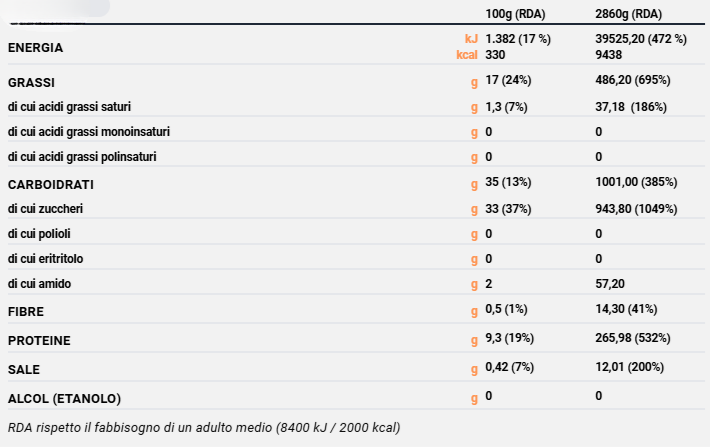Select the FIBRE row label
This screenshot has height=447, width=710.
[x=26, y=312]
